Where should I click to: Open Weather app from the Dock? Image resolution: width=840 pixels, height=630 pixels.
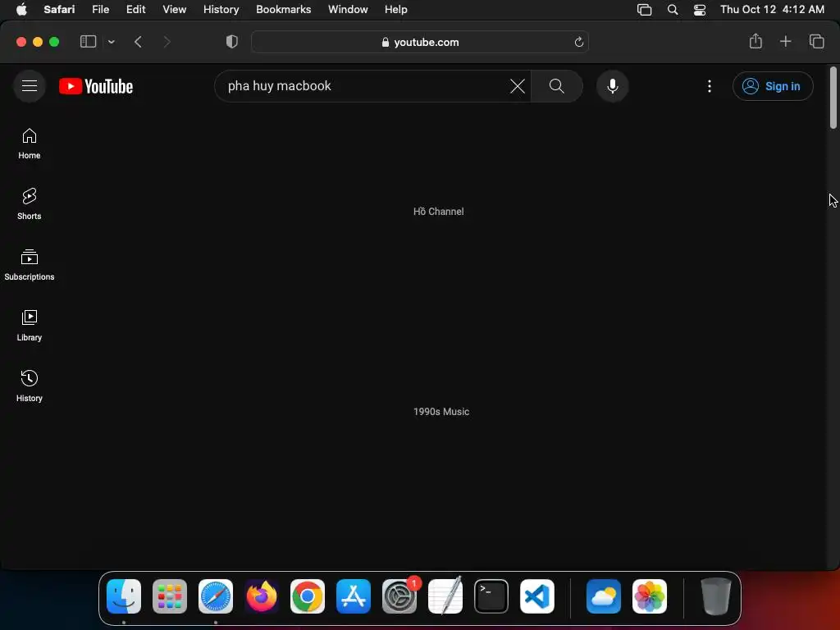click(x=604, y=596)
